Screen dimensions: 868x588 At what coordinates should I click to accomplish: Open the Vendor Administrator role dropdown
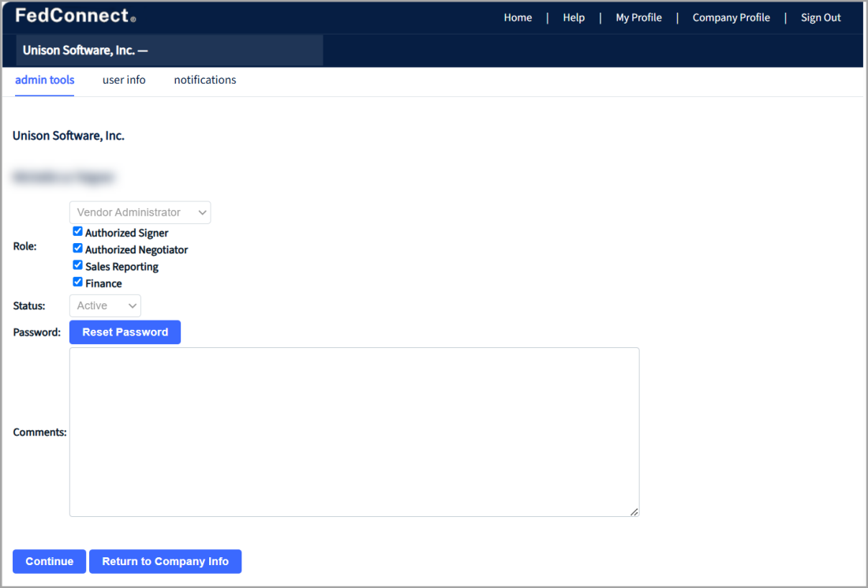pyautogui.click(x=140, y=212)
